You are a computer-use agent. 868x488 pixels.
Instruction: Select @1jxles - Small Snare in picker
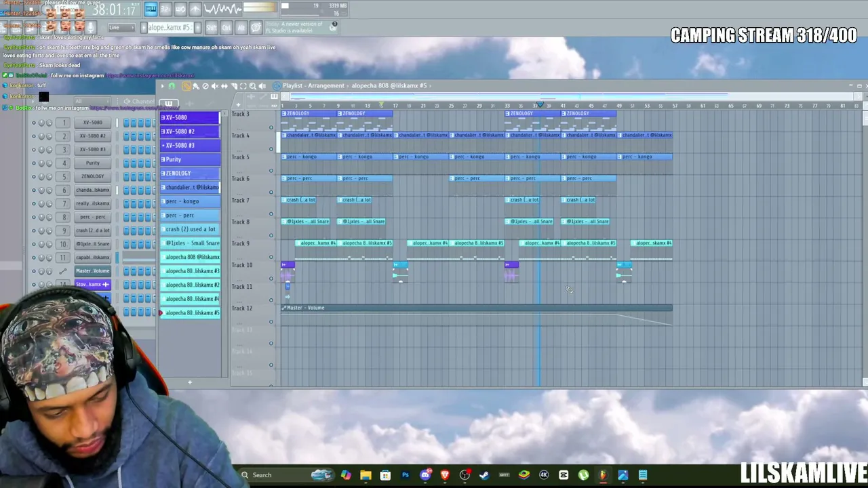tap(190, 243)
